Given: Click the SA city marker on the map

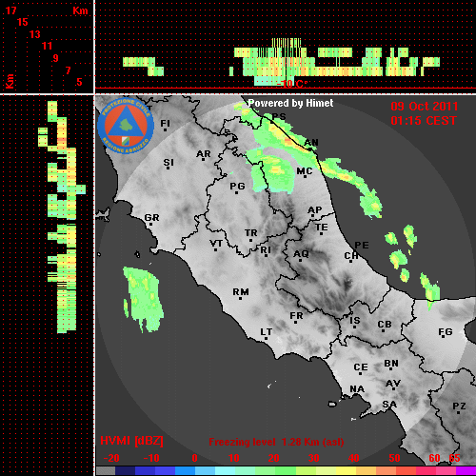Looking at the screenshot, I should point(389,406).
